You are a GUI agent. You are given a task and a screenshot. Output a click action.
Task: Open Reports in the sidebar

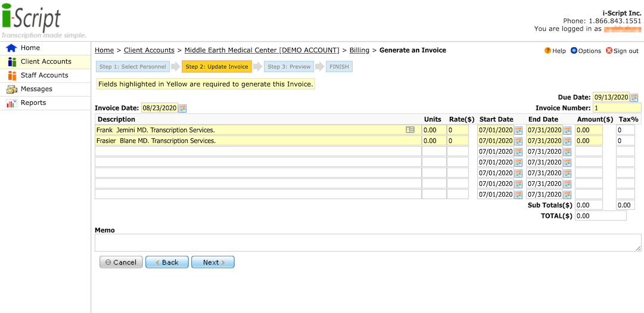33,103
